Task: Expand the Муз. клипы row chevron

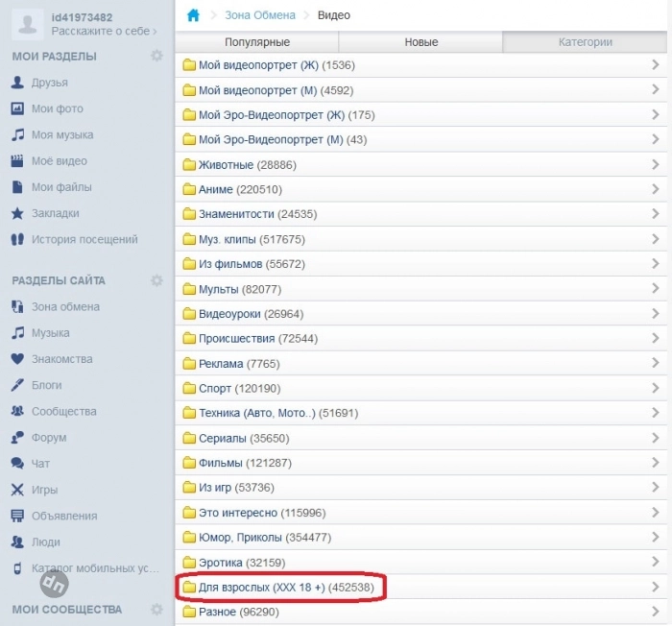Action: coord(655,239)
